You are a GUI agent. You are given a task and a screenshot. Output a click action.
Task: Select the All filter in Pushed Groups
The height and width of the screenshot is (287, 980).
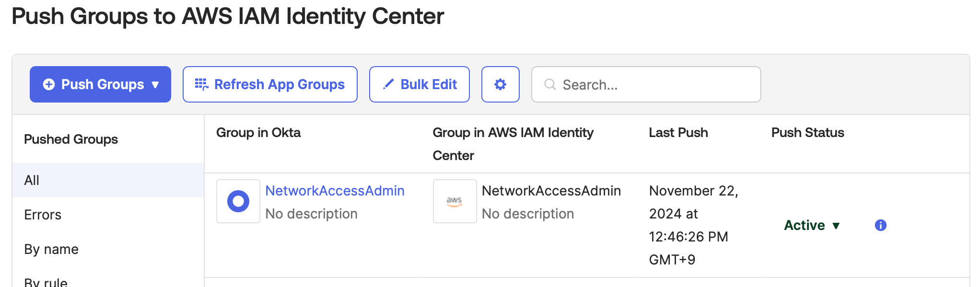108,180
